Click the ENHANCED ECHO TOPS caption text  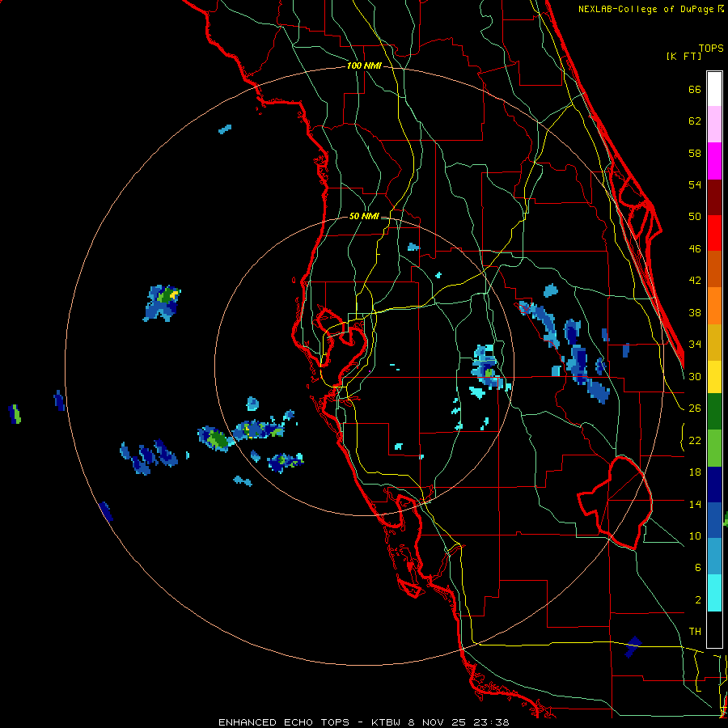coord(284,722)
